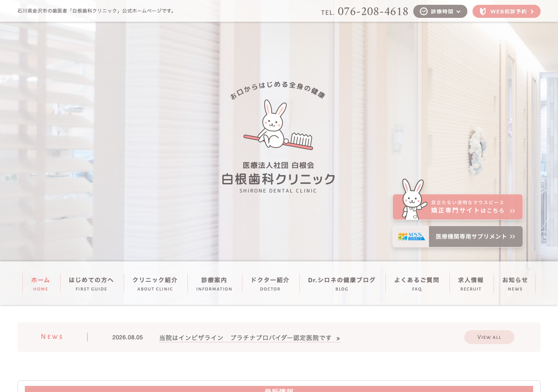Open the 医療機関専用サプリメント banner
The height and width of the screenshot is (392, 558).
point(458,237)
